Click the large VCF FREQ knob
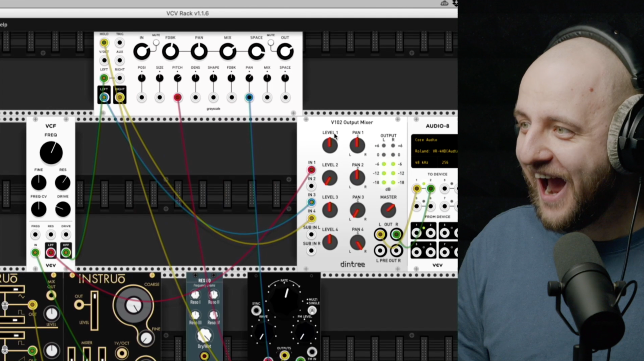The width and height of the screenshot is (644, 361). point(51,153)
